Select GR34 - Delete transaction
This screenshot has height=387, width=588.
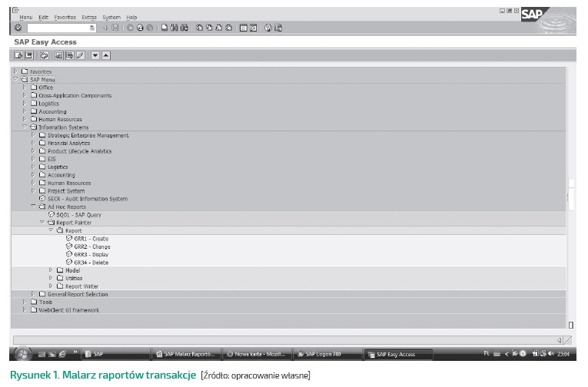point(91,263)
